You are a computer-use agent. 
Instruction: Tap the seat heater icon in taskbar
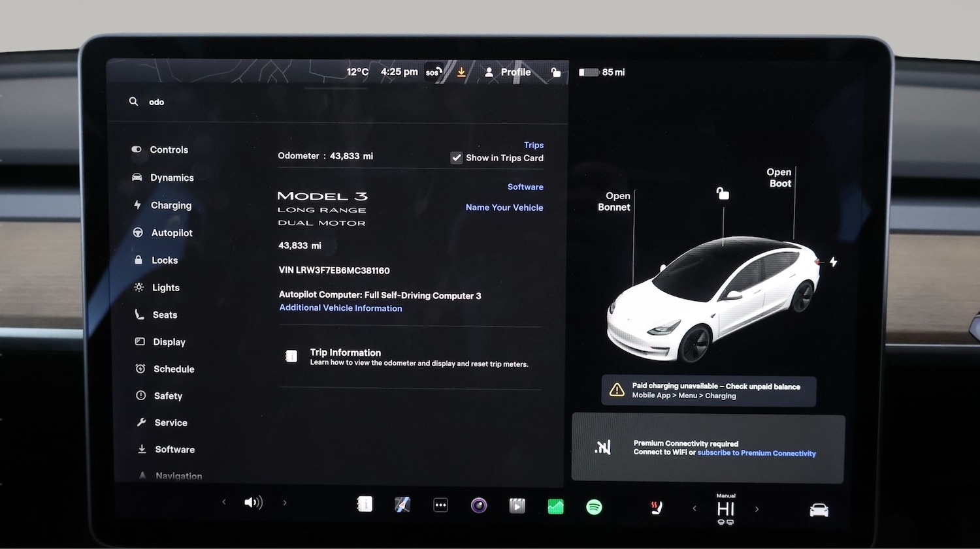[x=657, y=507]
